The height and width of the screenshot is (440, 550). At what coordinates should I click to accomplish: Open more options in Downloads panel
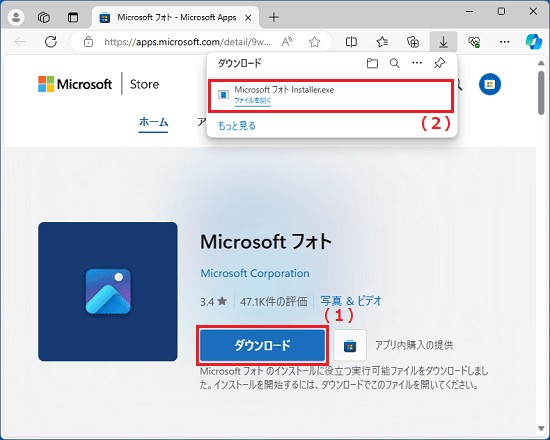pos(417,63)
